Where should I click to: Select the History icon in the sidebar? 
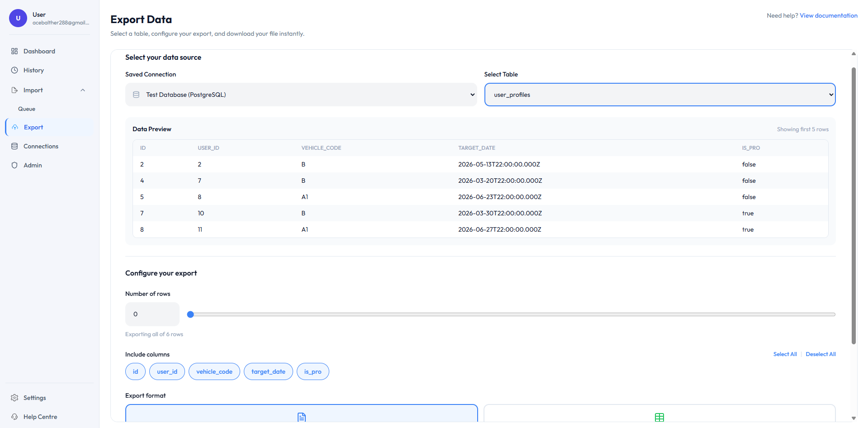tap(15, 70)
